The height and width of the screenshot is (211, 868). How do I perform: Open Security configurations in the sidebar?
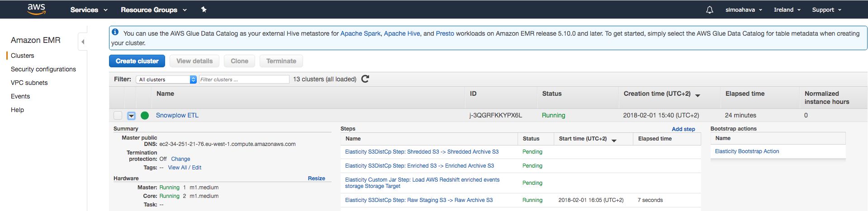point(43,69)
